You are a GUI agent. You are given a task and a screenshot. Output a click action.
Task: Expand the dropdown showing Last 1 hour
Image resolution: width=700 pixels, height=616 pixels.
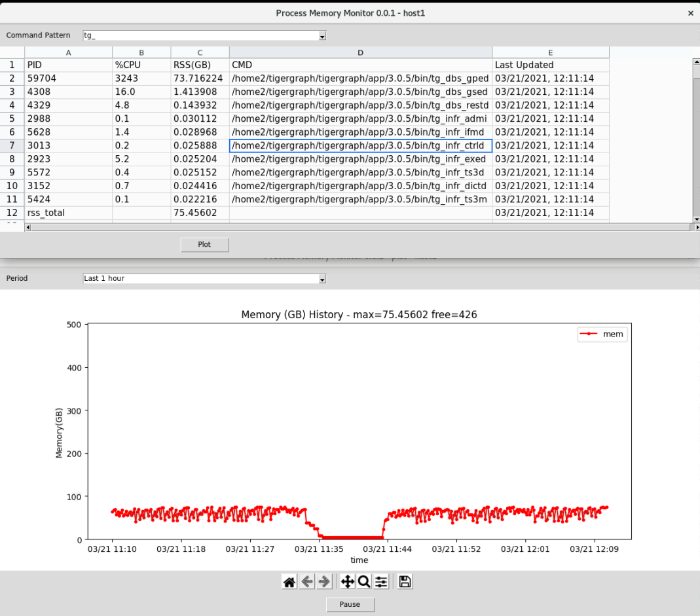coord(321,278)
